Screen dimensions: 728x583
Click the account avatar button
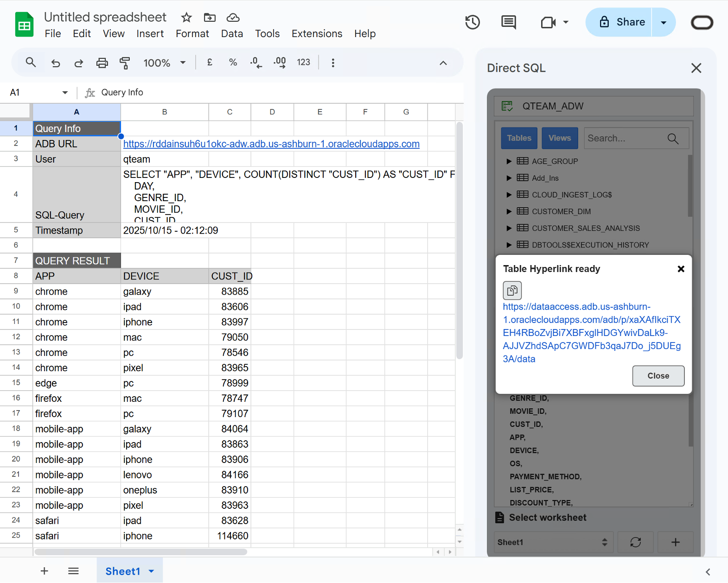702,22
